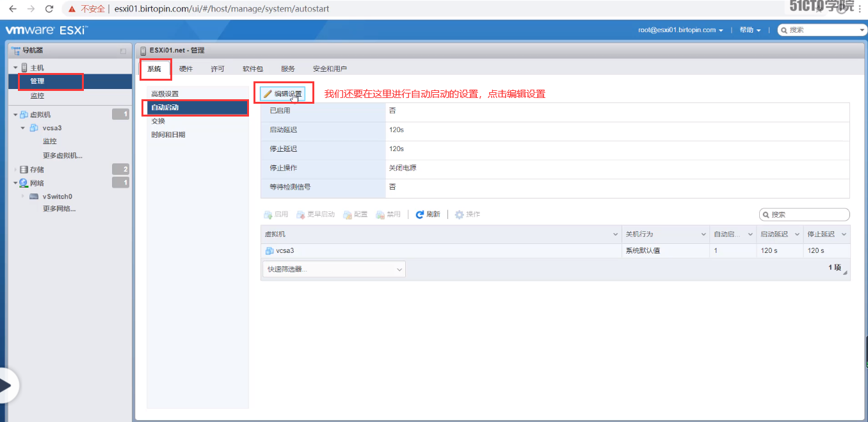Select 监控 under vcsa3
868x422 pixels.
tap(50, 142)
